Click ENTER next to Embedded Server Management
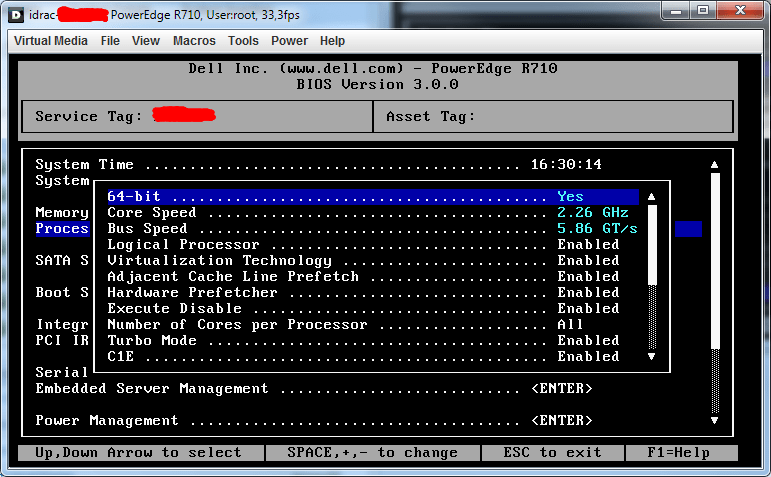This screenshot has width=771, height=477. pos(562,388)
